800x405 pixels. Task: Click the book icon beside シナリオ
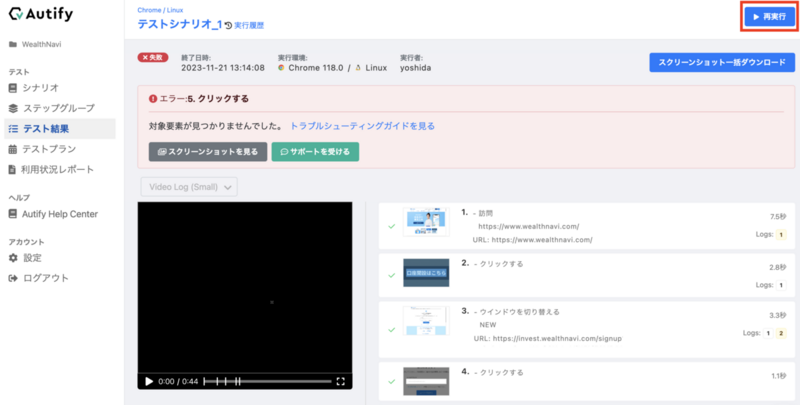coord(13,88)
